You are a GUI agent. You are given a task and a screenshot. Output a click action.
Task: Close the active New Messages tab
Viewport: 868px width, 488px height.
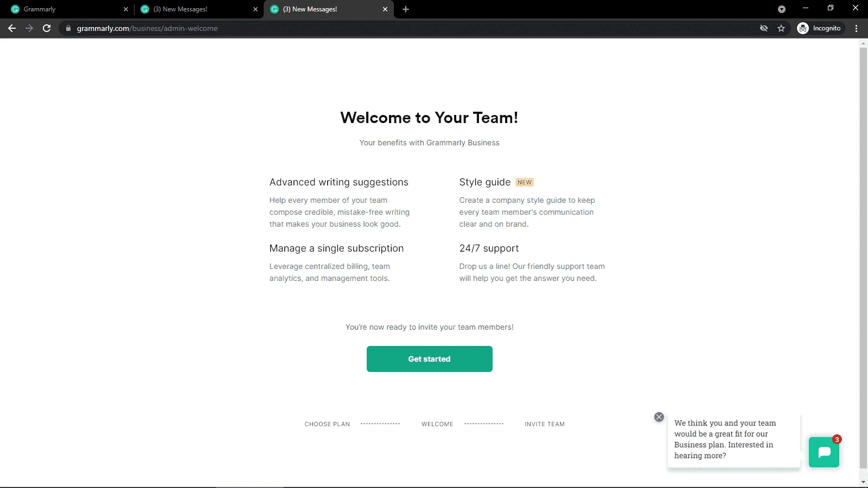point(385,9)
